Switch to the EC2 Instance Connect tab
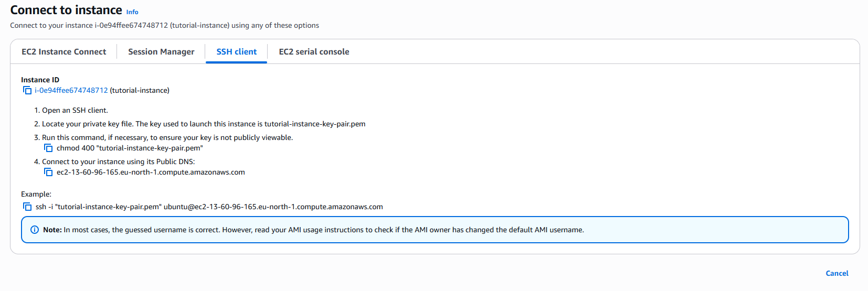 click(x=63, y=51)
